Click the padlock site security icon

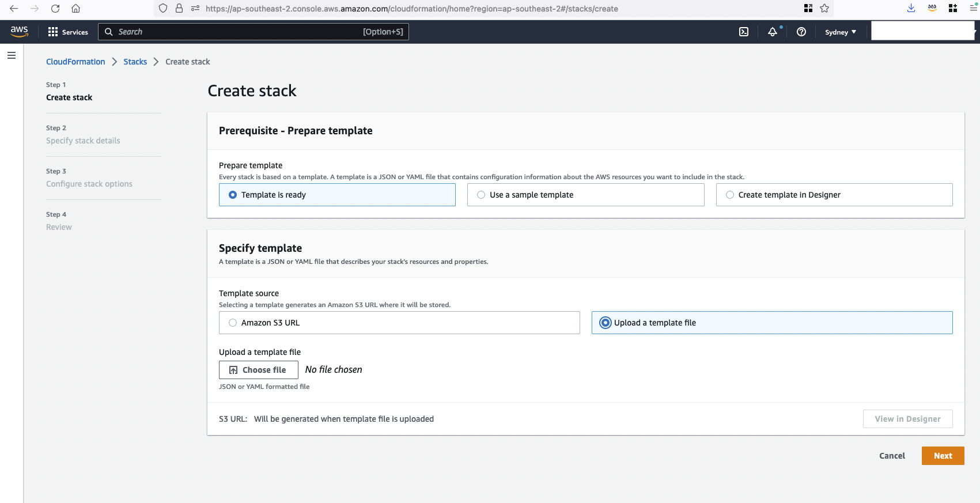179,8
